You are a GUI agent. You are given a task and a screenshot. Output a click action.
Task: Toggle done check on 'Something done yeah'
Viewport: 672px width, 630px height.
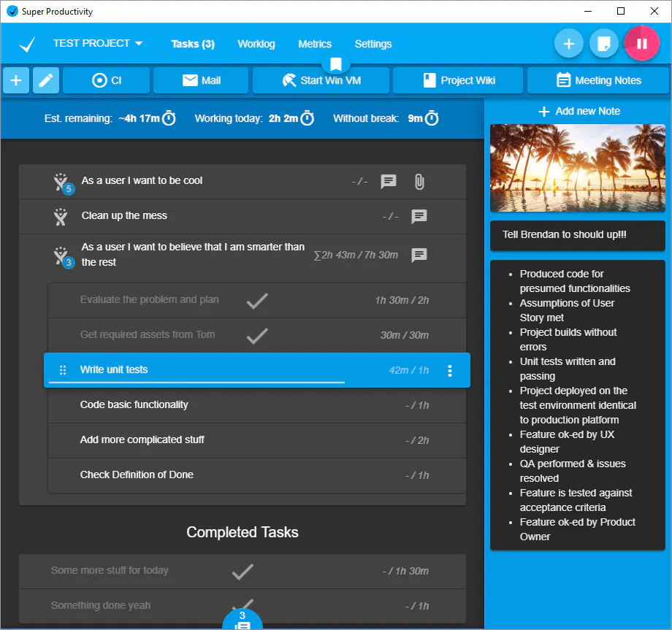tap(243, 604)
